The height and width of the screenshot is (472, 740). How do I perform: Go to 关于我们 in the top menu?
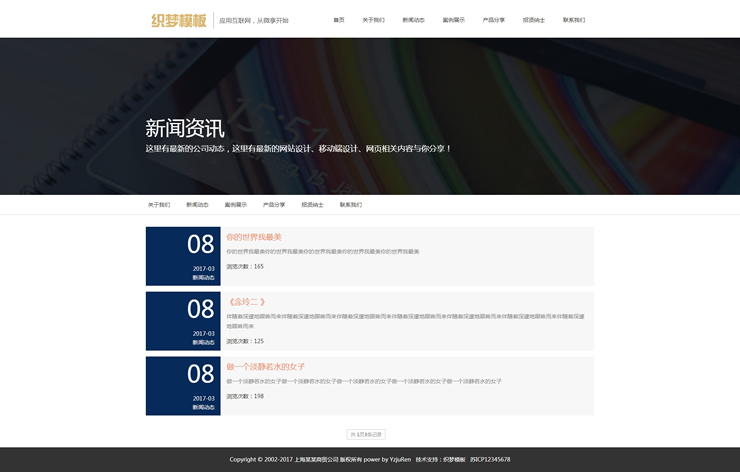373,20
